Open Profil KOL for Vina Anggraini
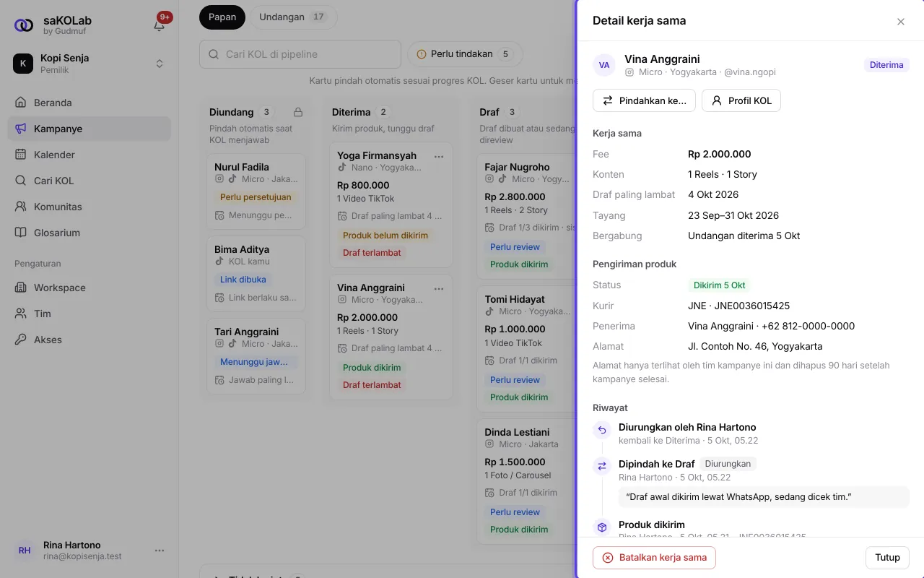The width and height of the screenshot is (924, 578). 741,100
